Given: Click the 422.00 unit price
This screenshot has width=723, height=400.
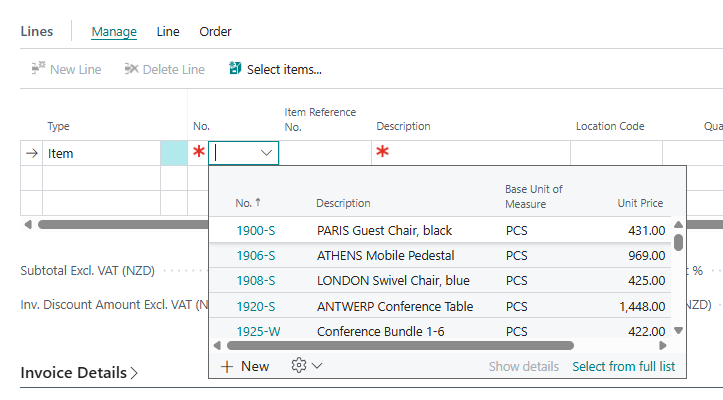Looking at the screenshot, I should pos(646,331).
